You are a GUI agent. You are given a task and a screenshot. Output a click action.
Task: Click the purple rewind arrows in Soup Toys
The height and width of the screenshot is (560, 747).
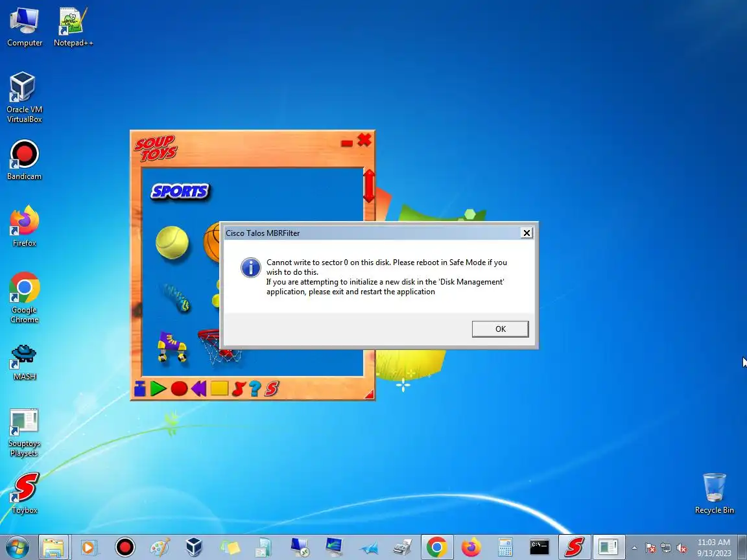click(x=199, y=389)
